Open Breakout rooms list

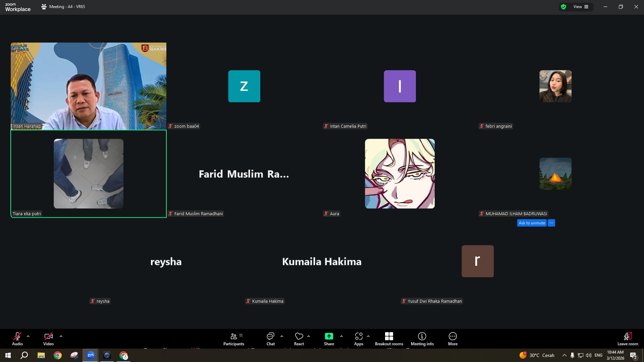click(x=389, y=339)
